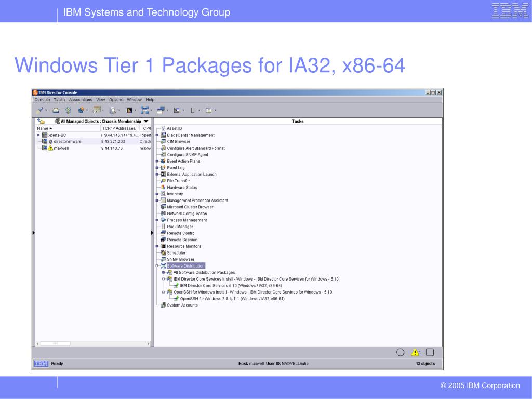Select Configure SNMP Agent task
Viewport: 532px width, 399px height.
(187, 155)
